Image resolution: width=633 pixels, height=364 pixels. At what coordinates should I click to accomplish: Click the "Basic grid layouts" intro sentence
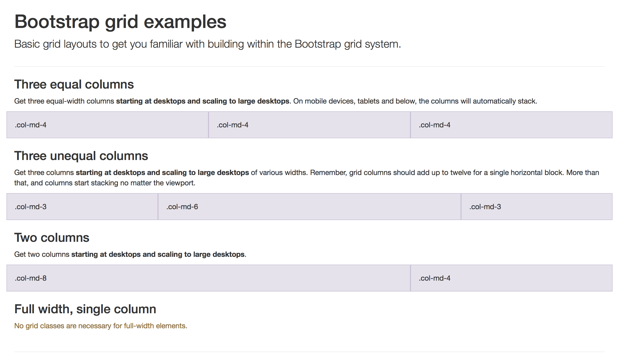tap(207, 44)
